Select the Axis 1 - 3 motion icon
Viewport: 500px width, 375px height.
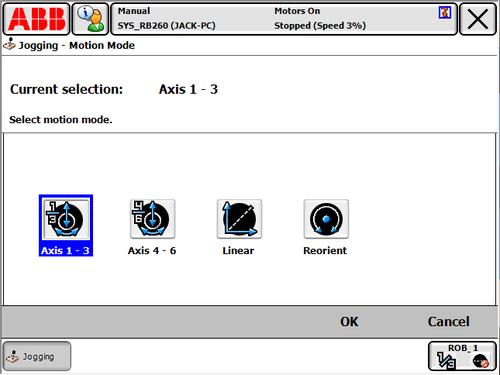(x=66, y=219)
